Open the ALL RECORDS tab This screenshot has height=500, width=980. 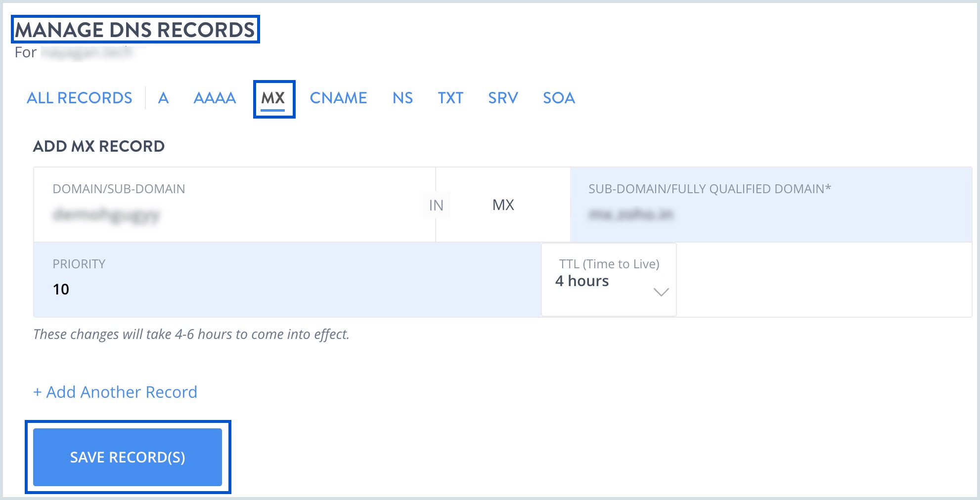[x=80, y=98]
